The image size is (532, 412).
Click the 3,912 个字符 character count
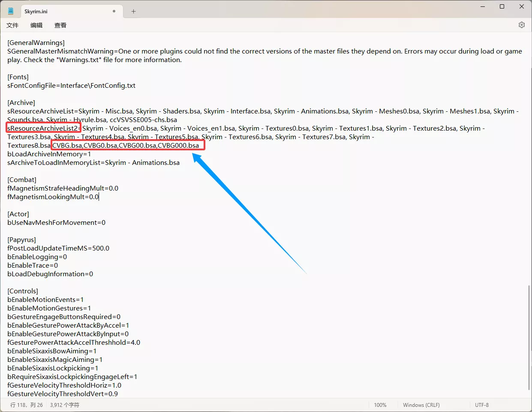64,405
